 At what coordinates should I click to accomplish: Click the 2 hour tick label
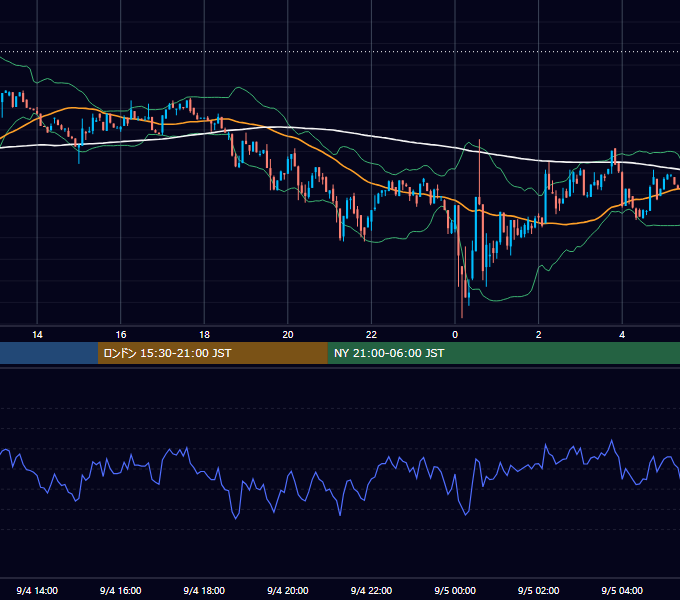click(x=539, y=335)
